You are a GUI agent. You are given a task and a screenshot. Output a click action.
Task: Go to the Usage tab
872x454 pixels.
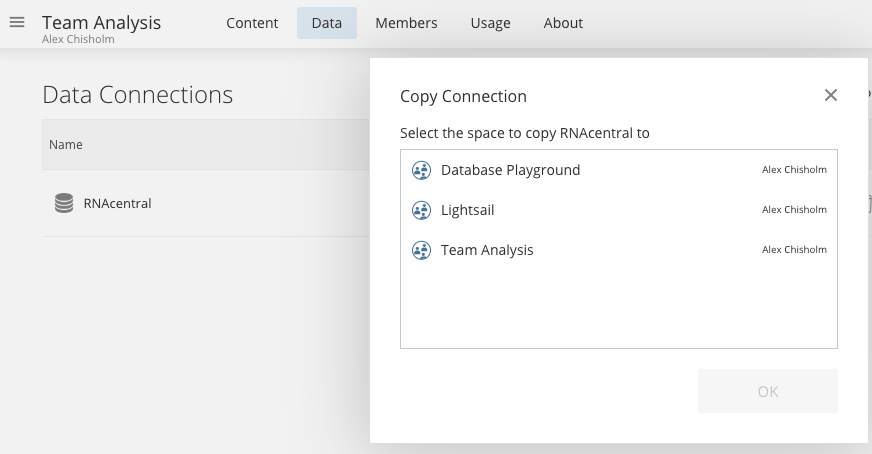[490, 23]
